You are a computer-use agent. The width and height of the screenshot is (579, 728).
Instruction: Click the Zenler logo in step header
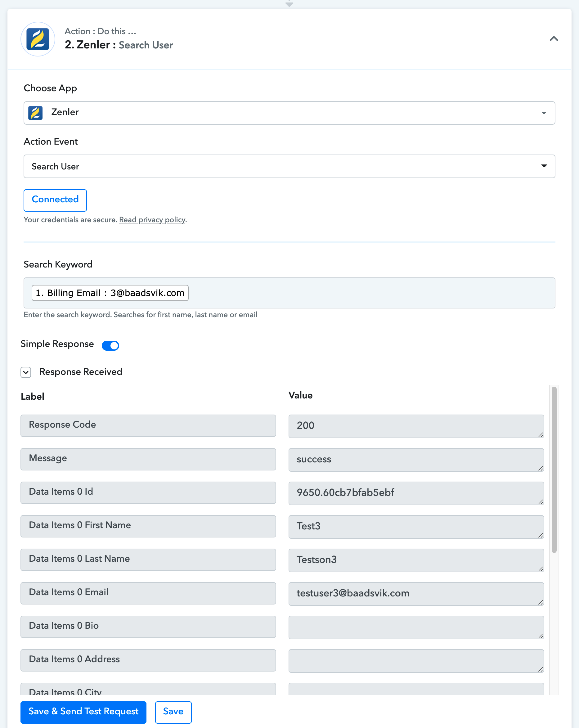38,39
